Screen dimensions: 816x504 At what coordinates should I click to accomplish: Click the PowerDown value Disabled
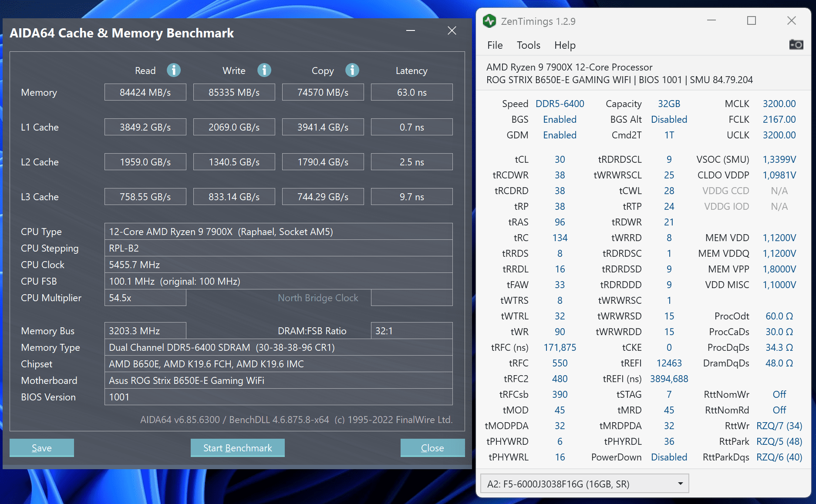tap(669, 457)
